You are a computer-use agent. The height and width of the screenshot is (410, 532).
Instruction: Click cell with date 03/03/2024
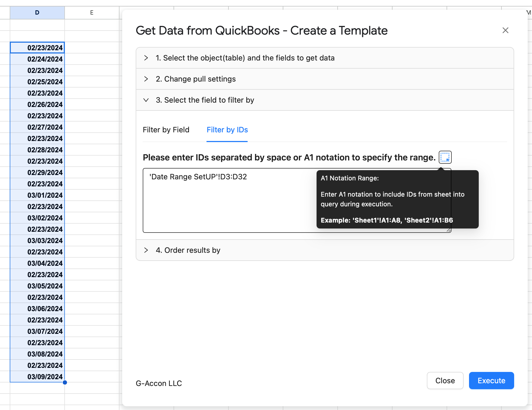37,240
